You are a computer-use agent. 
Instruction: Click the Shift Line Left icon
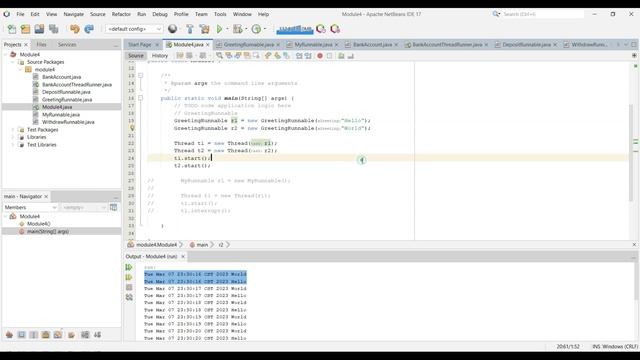(x=299, y=56)
